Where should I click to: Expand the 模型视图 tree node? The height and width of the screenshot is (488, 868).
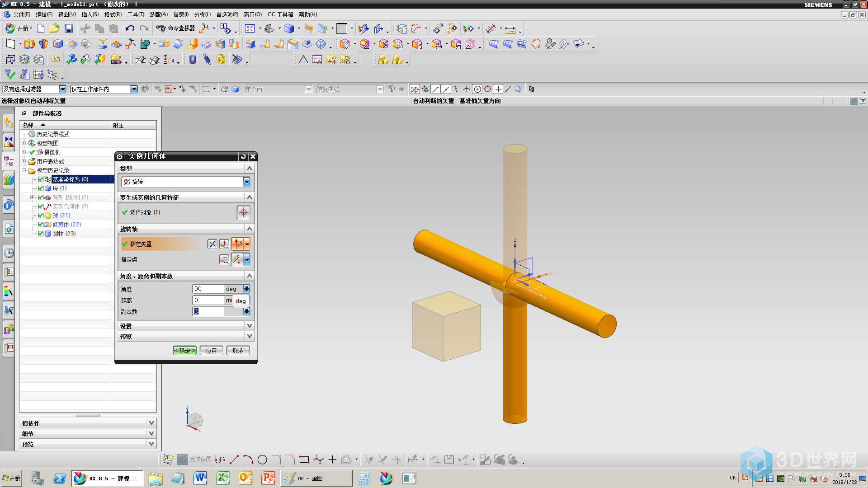click(24, 143)
